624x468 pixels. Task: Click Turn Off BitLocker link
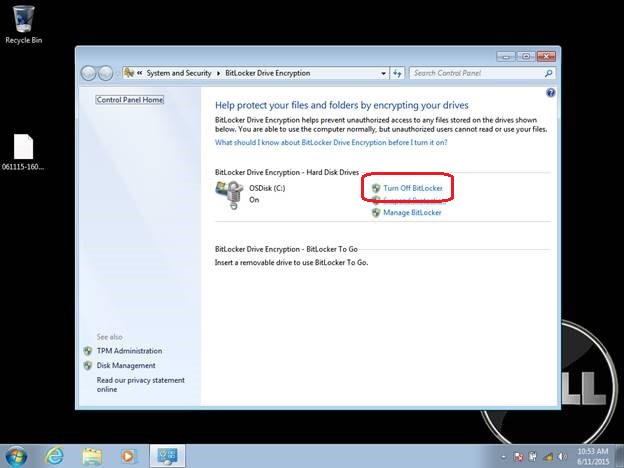[x=413, y=188]
